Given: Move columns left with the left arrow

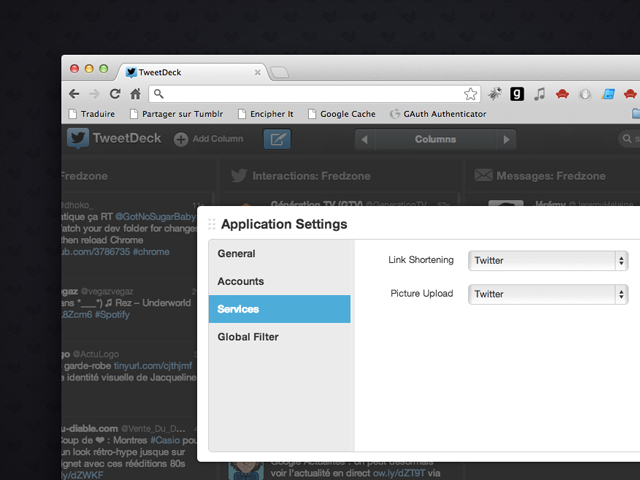Looking at the screenshot, I should 364,140.
